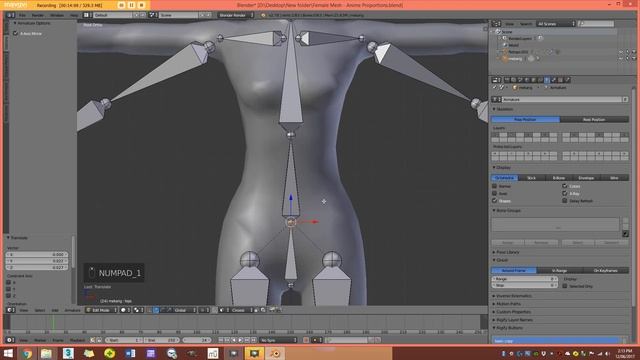Toggle metarig visibility eye in outliner
Image resolution: width=640 pixels, height=360 pixels.
click(621, 58)
